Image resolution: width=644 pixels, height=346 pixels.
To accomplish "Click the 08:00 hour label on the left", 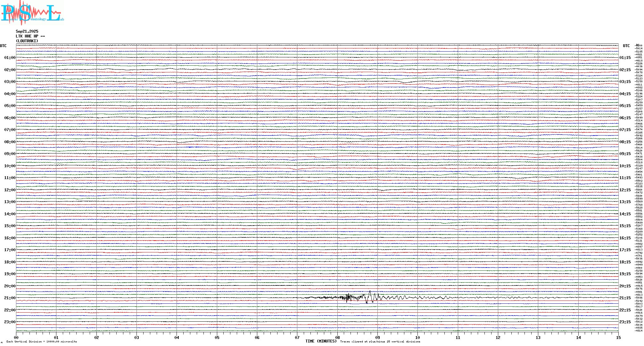I will click(10, 142).
